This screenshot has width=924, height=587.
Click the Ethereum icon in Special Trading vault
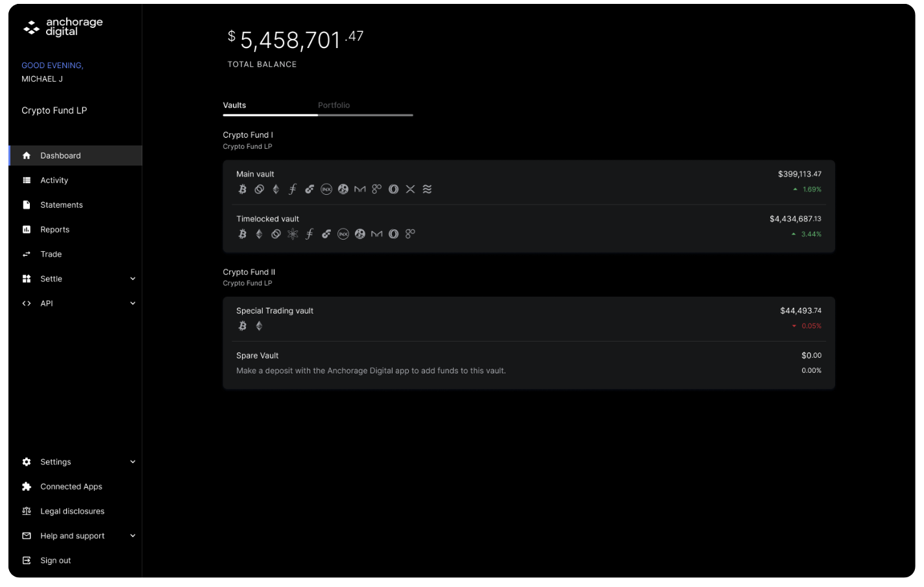click(x=259, y=326)
